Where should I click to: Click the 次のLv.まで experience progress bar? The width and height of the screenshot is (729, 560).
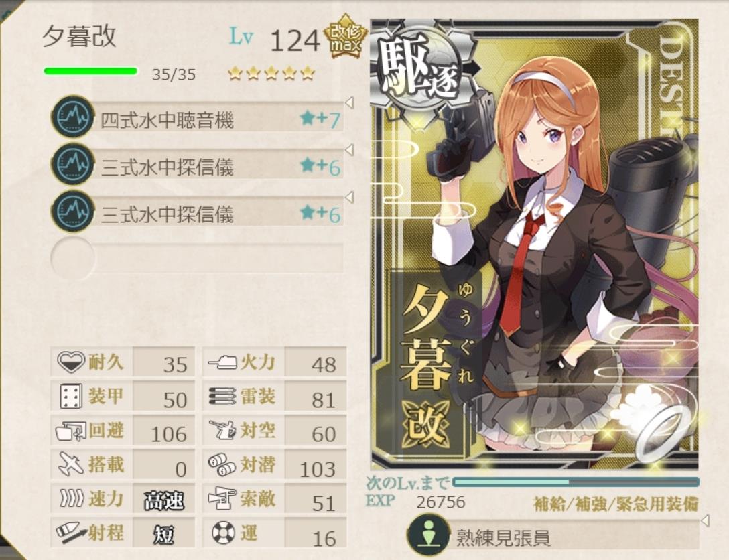(x=576, y=482)
